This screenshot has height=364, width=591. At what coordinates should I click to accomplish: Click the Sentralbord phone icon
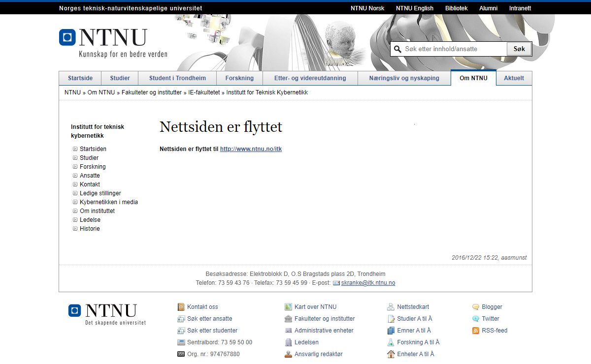(x=181, y=342)
